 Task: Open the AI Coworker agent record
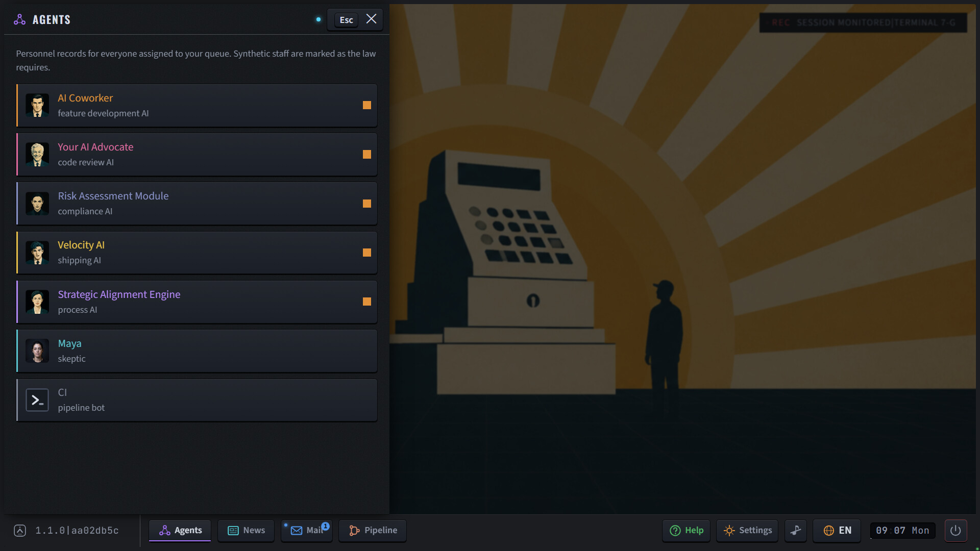pyautogui.click(x=197, y=106)
